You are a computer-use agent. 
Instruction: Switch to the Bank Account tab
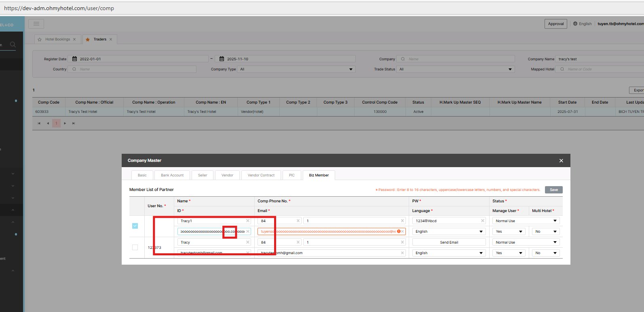(172, 175)
